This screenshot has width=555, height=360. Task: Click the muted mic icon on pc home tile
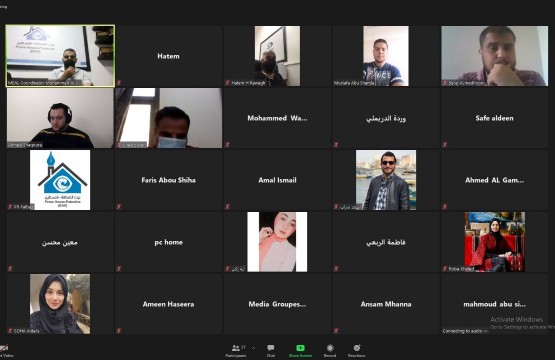pos(119,269)
